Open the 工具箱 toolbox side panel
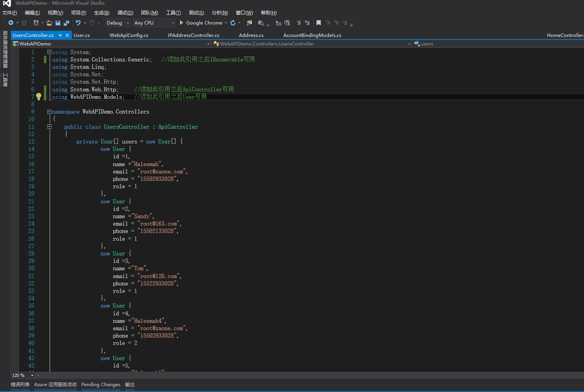 coord(5,79)
